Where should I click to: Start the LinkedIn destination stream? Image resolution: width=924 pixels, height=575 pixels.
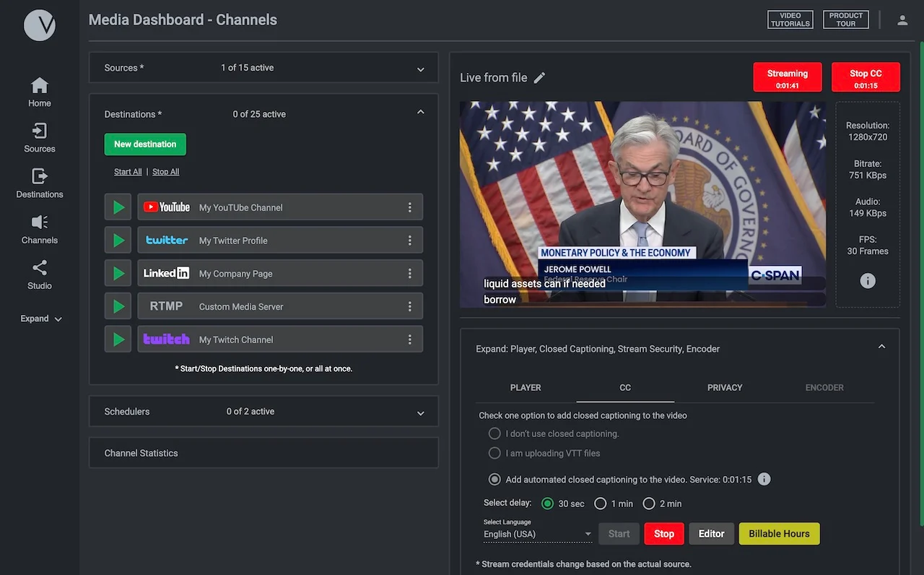click(x=118, y=274)
